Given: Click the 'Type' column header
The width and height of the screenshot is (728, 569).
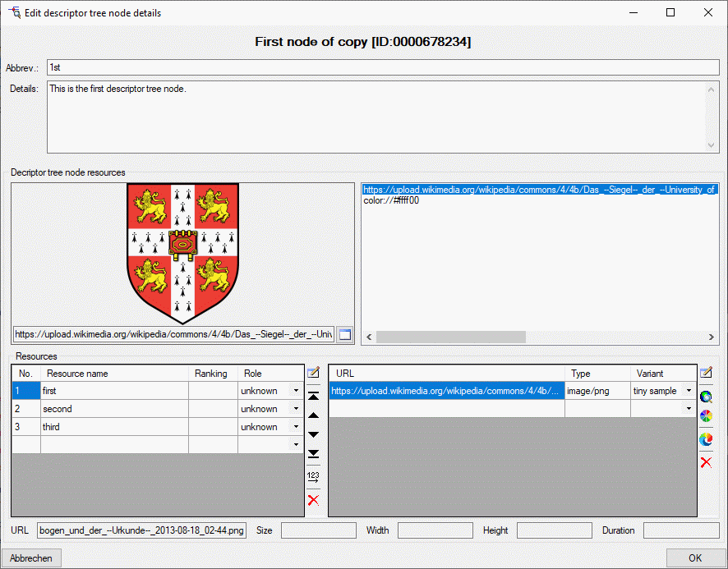Looking at the screenshot, I should 597,374.
